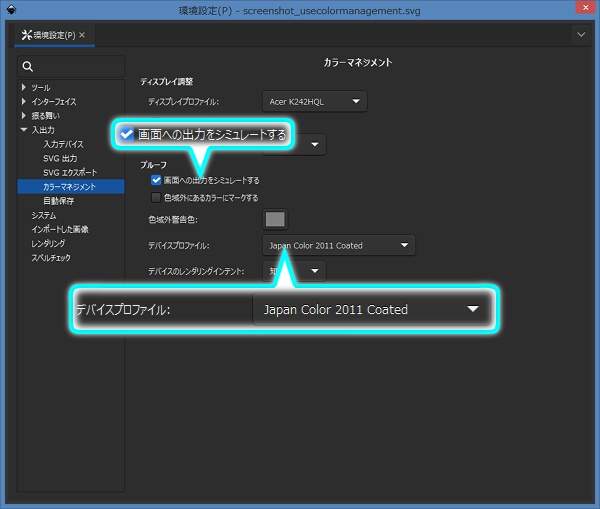
Task: Select カラーマネジメント in the tree
Action: click(x=71, y=187)
